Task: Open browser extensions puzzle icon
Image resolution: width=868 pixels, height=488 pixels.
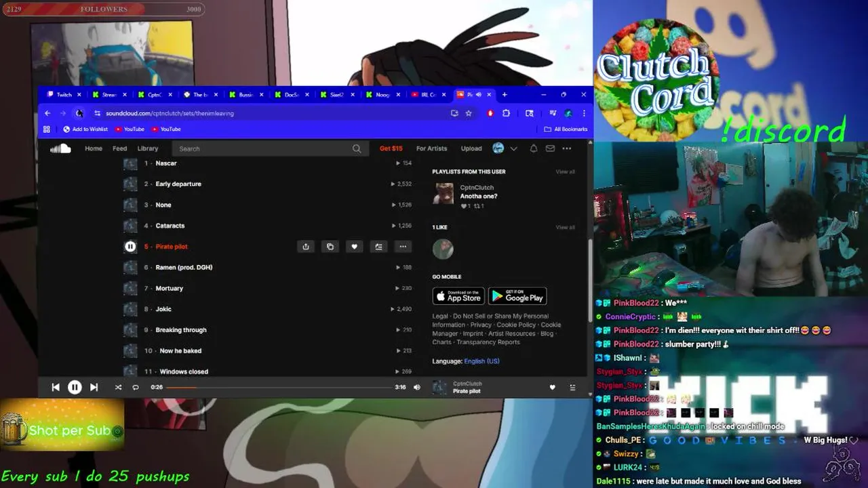Action: [506, 113]
